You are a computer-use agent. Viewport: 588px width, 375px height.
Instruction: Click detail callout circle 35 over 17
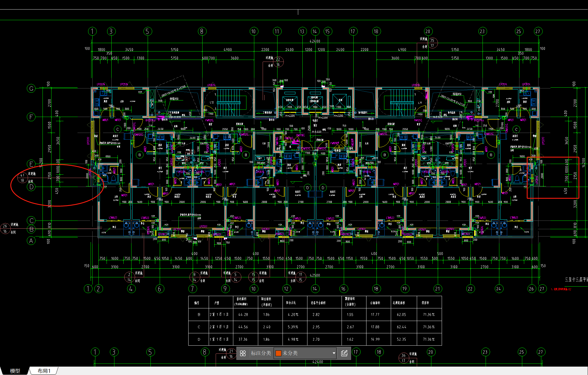(x=432, y=43)
